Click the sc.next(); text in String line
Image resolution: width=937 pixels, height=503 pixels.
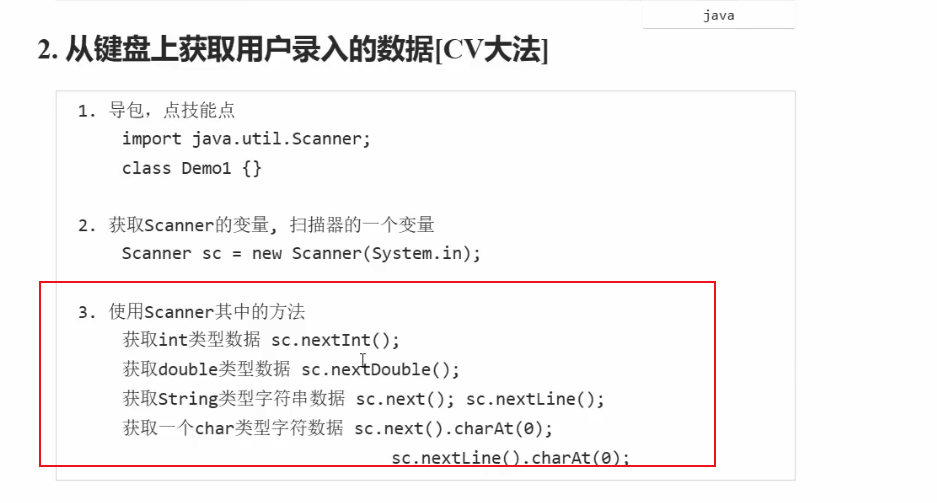[405, 399]
